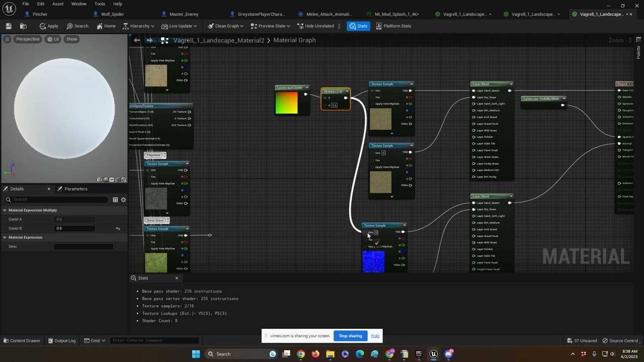Screen dimensions: 644x362
Task: Open the Show viewport menu
Action: (72, 39)
